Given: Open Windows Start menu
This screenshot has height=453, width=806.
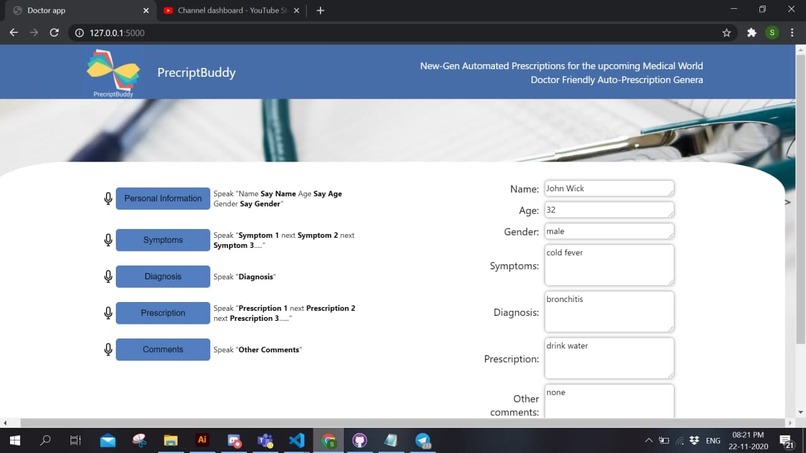Looking at the screenshot, I should (x=14, y=441).
